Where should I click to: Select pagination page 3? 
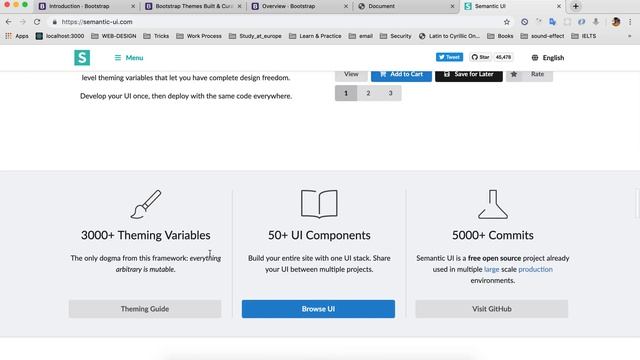tap(390, 93)
